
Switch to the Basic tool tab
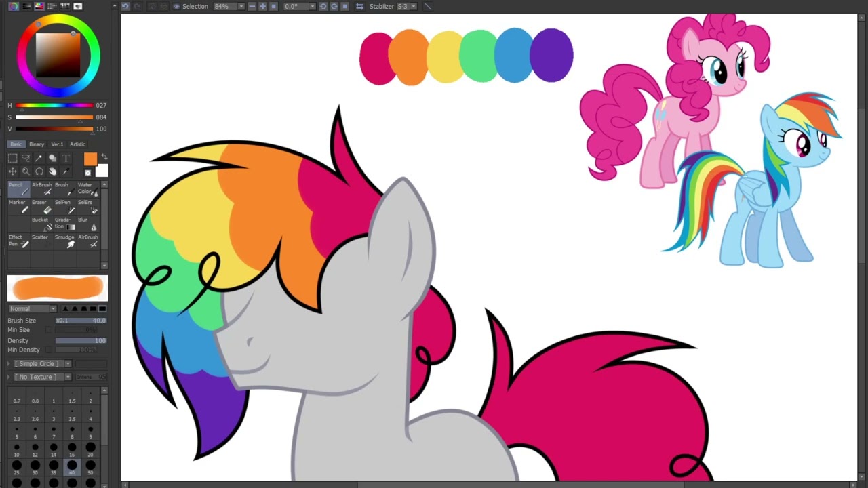16,144
